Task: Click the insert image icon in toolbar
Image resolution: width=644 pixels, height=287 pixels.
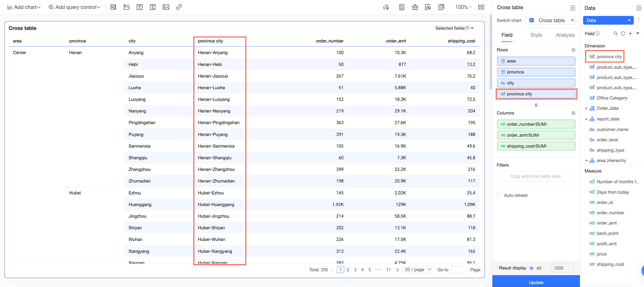Action: pos(166,7)
